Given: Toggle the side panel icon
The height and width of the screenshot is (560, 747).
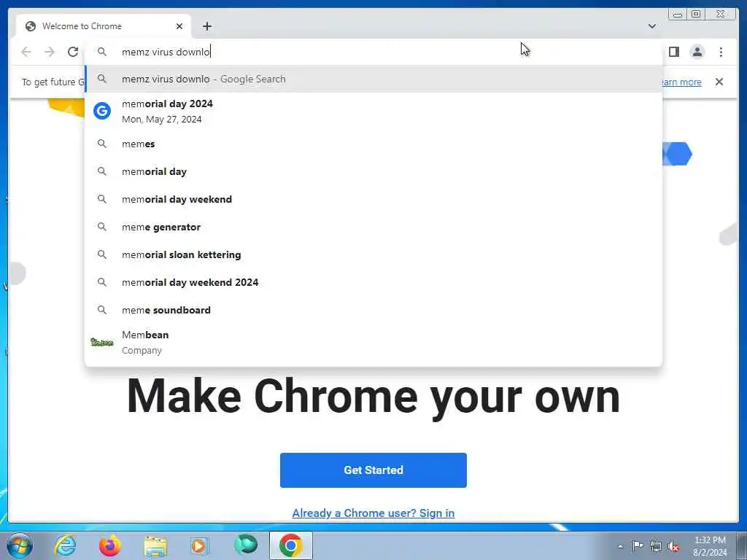Looking at the screenshot, I should click(673, 52).
